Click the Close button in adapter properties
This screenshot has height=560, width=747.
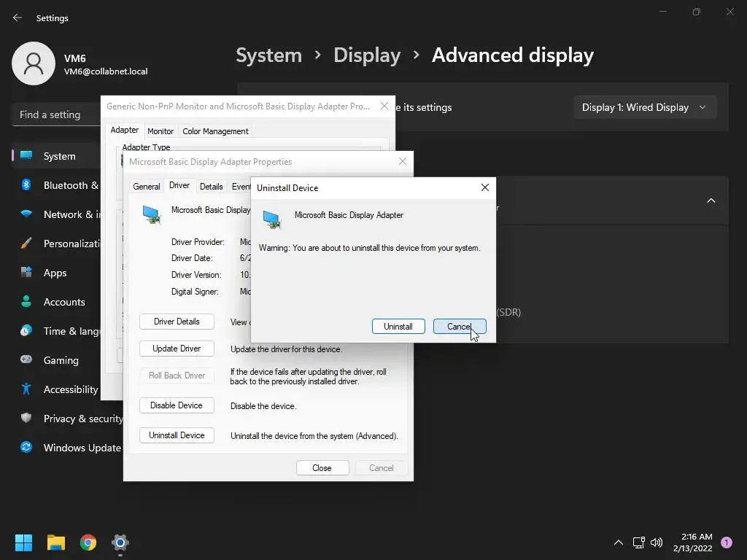[322, 468]
